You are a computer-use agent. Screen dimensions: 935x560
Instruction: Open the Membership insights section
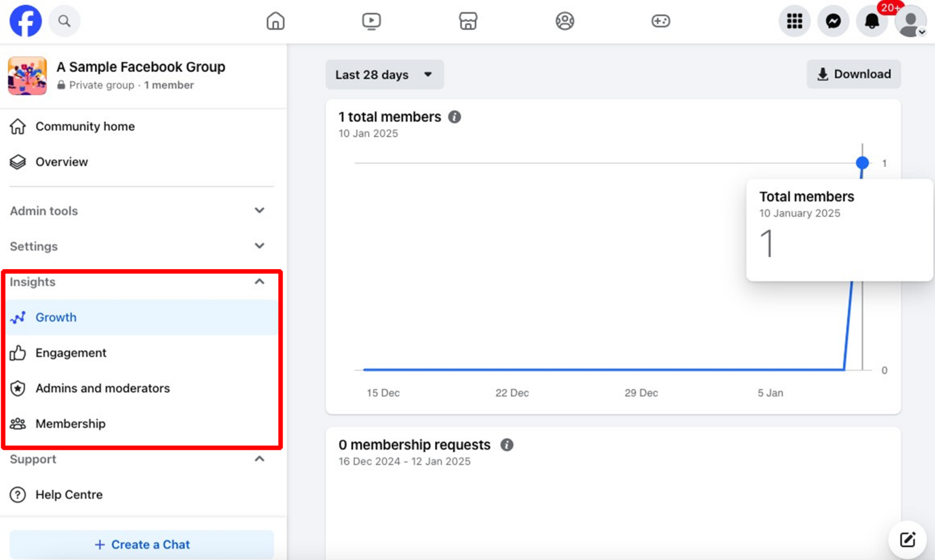[71, 424]
